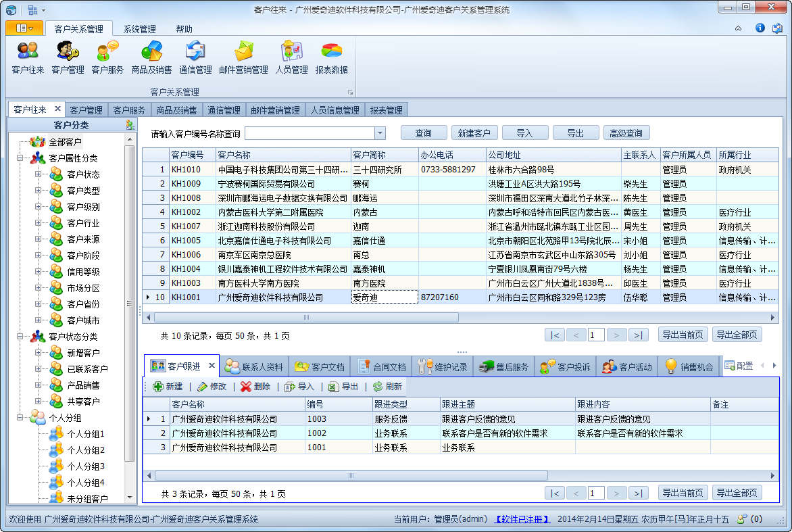Open the 配置 panel icon

(x=729, y=366)
